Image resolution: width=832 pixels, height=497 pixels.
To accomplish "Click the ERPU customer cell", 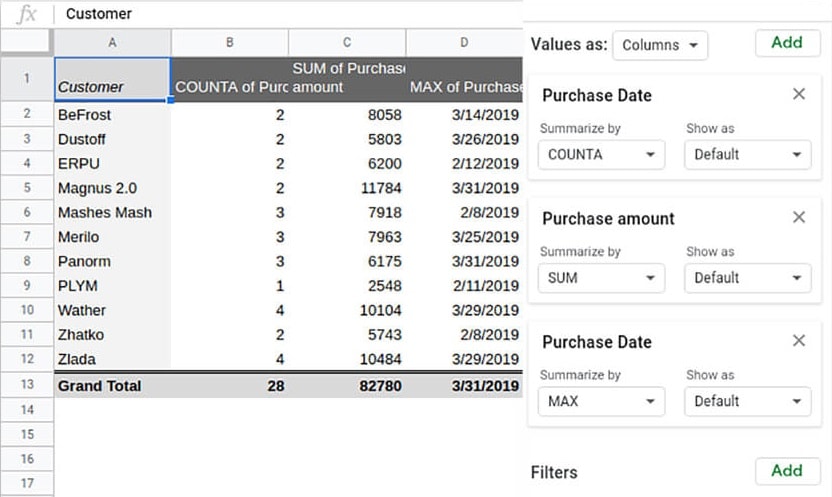I will pos(112,163).
